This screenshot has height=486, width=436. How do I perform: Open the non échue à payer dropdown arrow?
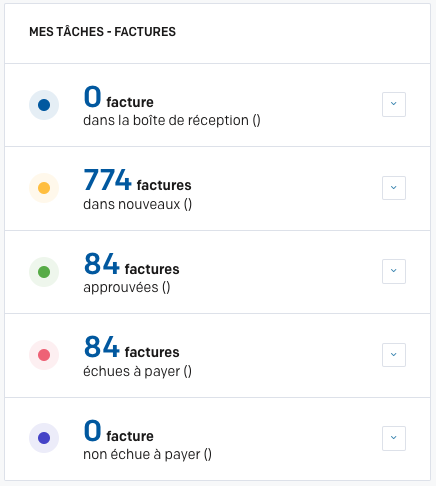click(x=394, y=438)
